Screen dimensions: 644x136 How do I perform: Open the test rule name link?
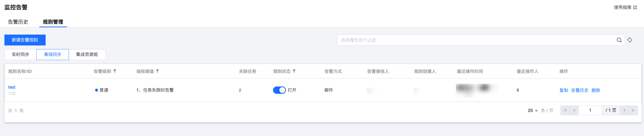(x=12, y=87)
